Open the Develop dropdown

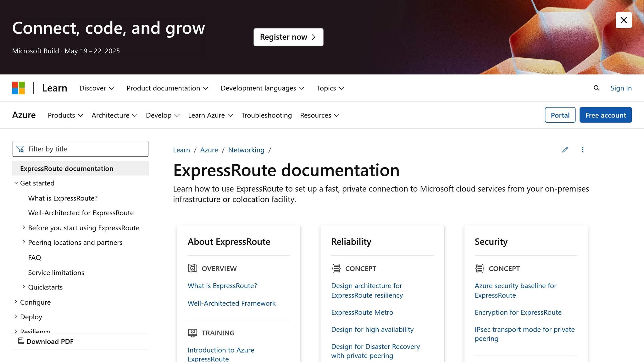coord(163,115)
